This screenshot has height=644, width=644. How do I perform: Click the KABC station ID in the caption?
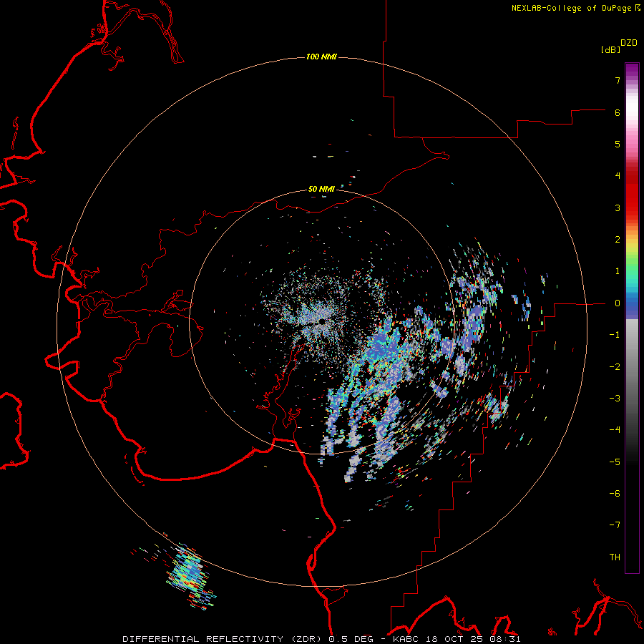[406, 639]
